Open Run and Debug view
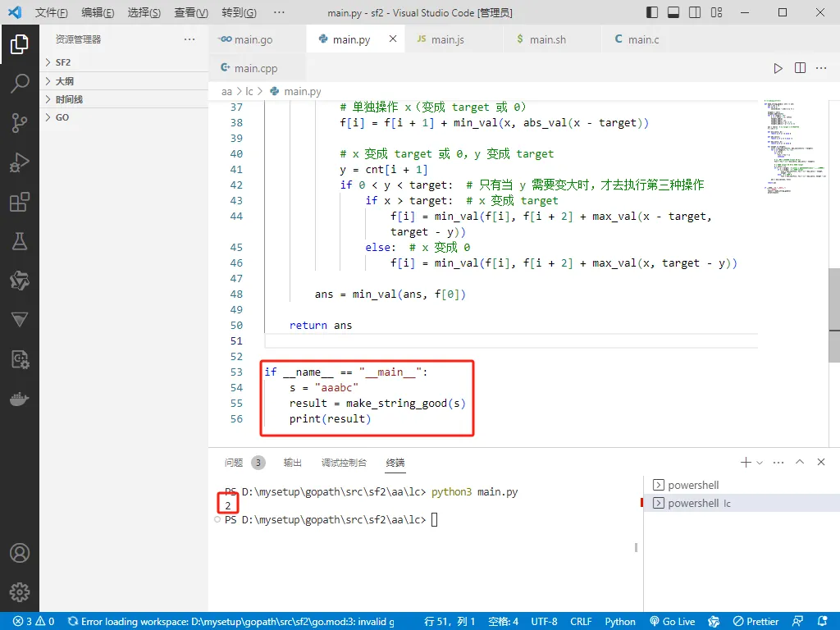Viewport: 840px width, 630px height. (20, 162)
